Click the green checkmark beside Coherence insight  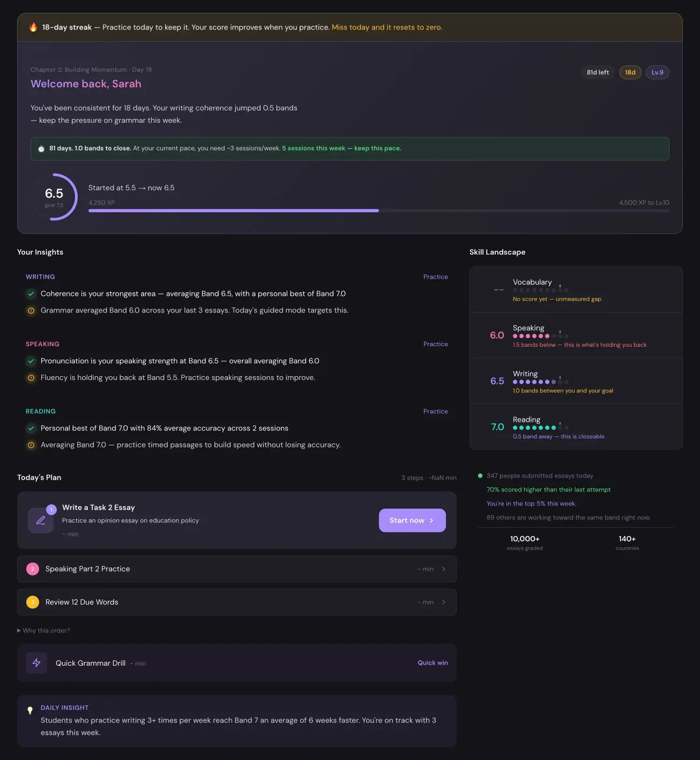[31, 294]
